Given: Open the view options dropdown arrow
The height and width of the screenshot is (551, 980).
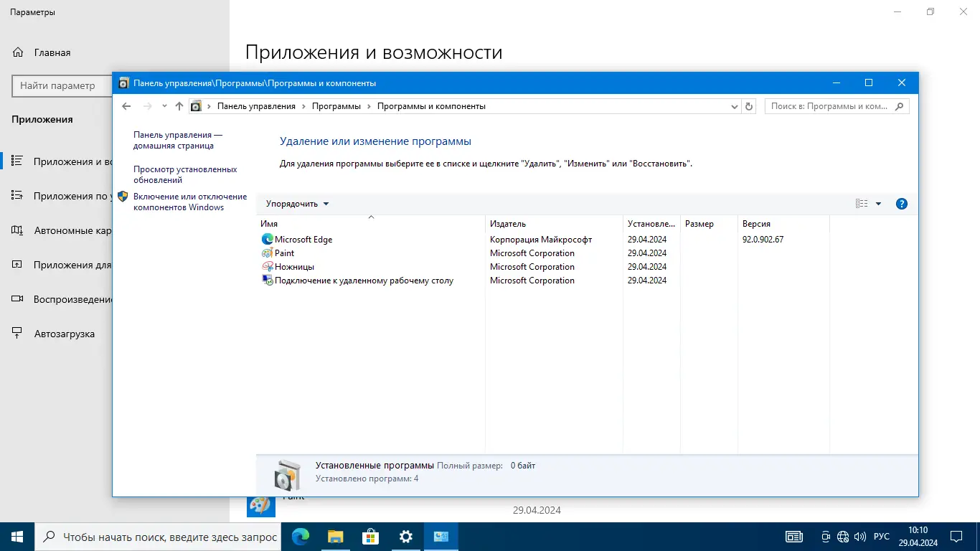Looking at the screenshot, I should point(877,203).
